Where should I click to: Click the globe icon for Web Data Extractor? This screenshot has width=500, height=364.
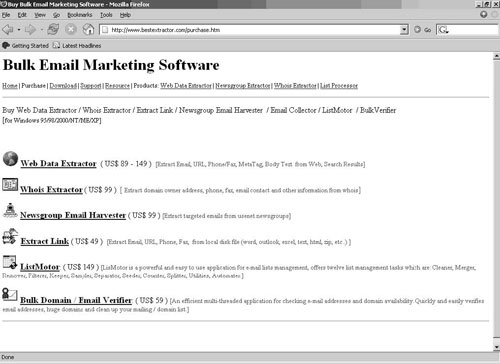(10, 158)
